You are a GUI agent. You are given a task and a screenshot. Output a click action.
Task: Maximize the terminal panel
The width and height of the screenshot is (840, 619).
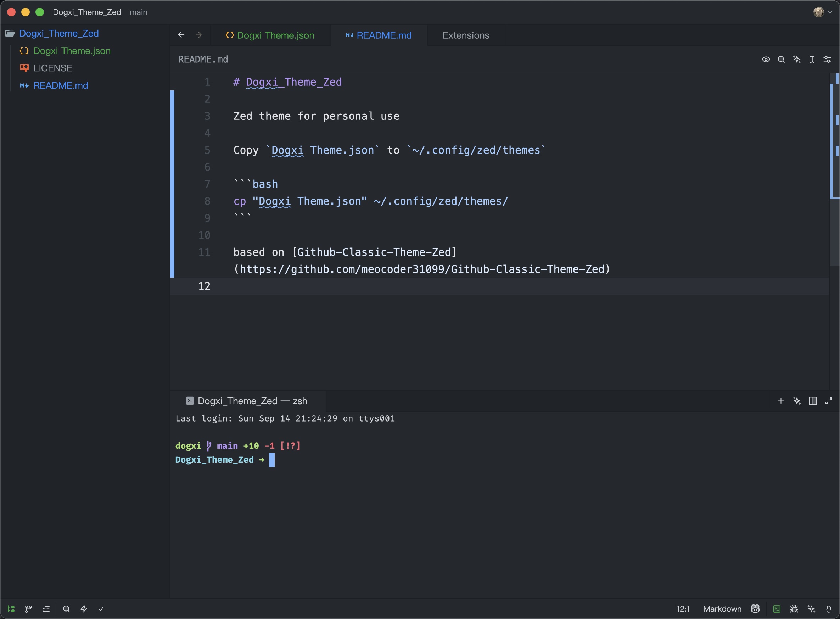coord(829,401)
